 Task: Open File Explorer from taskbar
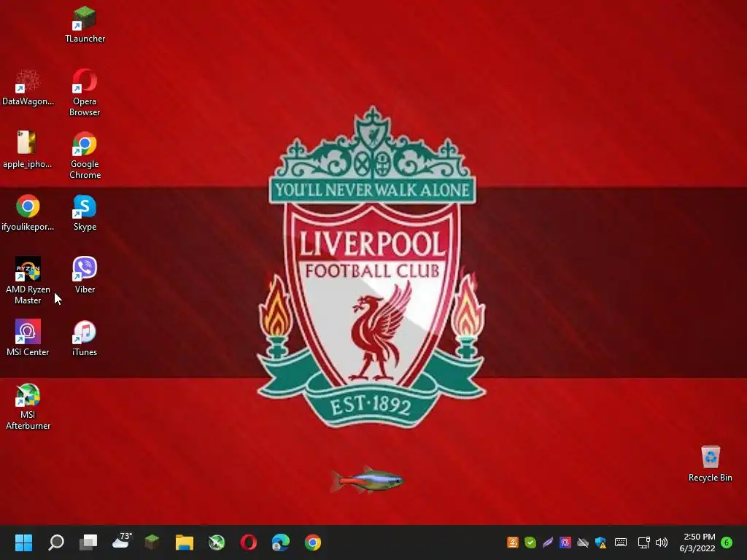point(185,542)
